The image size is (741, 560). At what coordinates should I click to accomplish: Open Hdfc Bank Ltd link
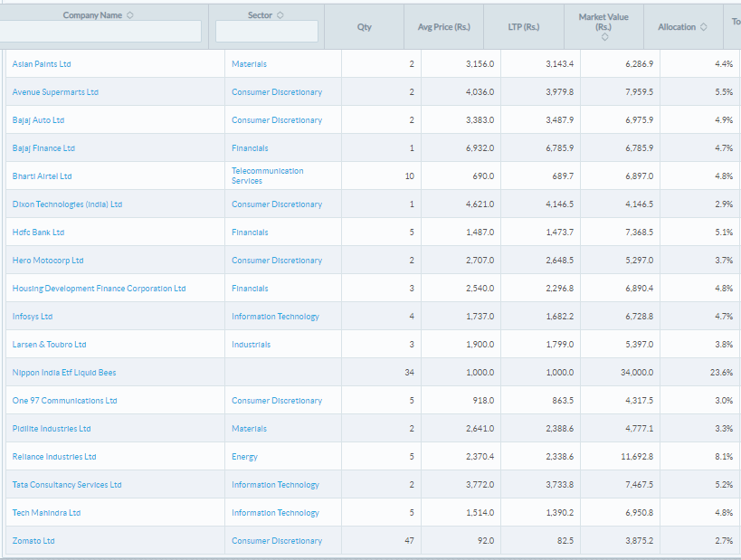pos(38,232)
